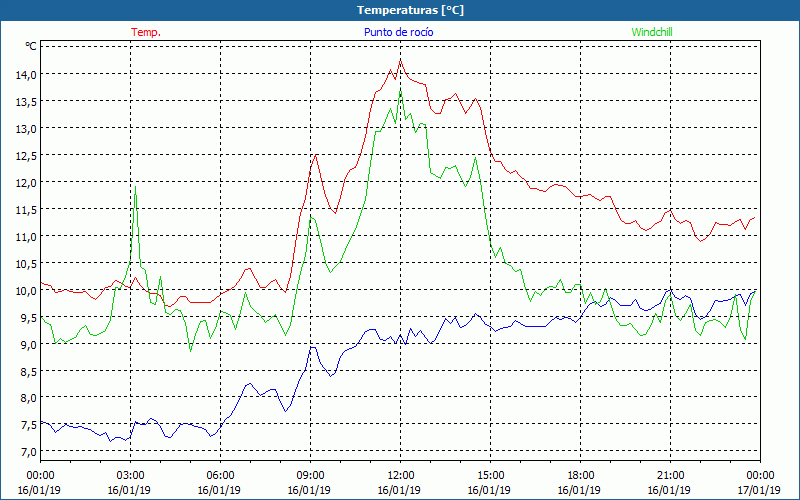Click the 12:00 time label on x-axis

[401, 475]
